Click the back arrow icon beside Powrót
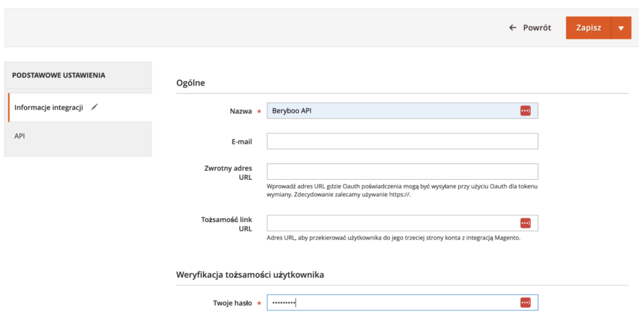 tap(513, 28)
